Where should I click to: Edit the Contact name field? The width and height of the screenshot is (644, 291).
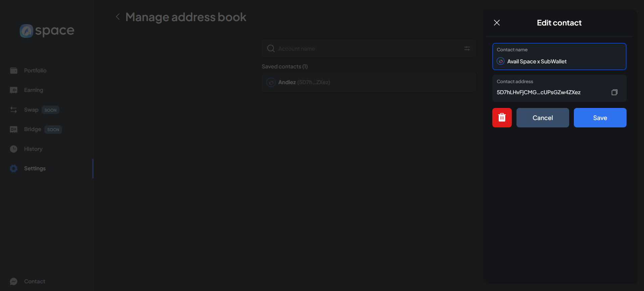click(564, 61)
